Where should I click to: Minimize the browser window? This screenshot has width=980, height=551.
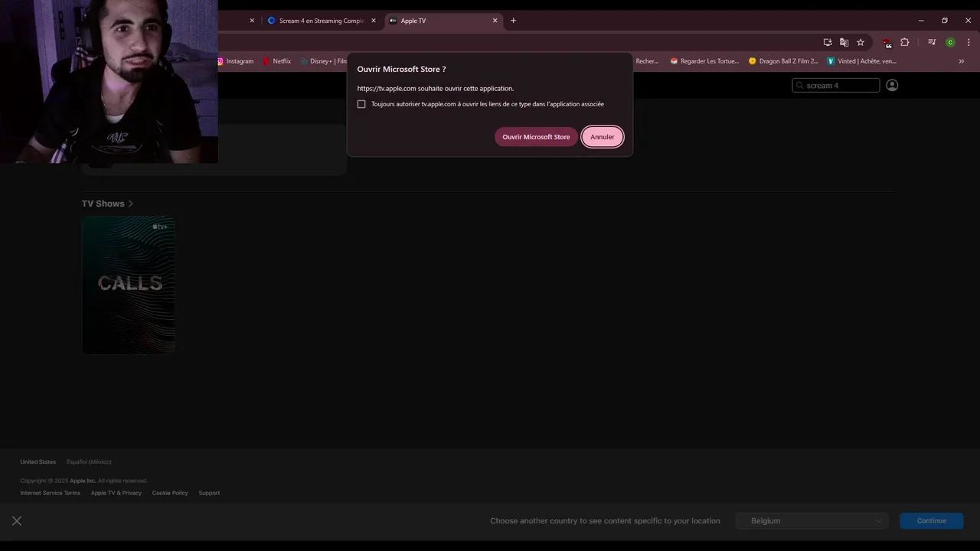tap(921, 21)
